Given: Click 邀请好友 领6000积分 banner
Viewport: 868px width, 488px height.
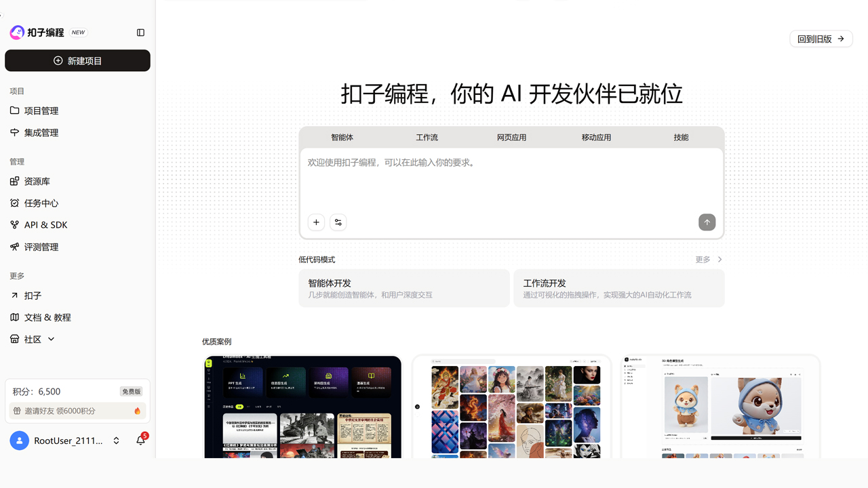Looking at the screenshot, I should (x=77, y=411).
